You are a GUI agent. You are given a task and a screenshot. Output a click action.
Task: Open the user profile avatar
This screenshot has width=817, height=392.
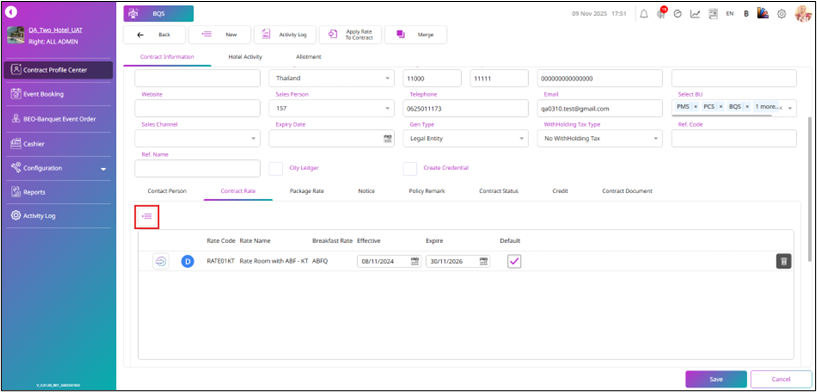click(802, 14)
